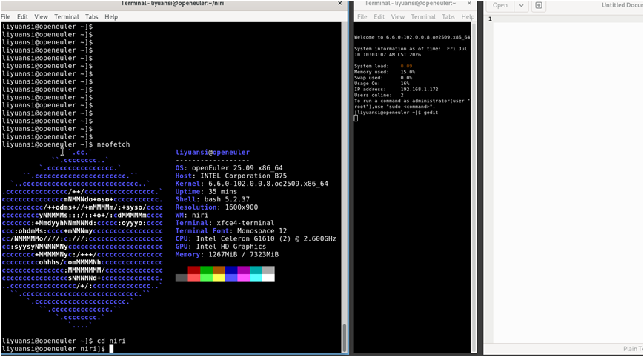644x357 pixels.
Task: Click Memory: 1267MiB / 7323MiB line
Action: point(227,254)
